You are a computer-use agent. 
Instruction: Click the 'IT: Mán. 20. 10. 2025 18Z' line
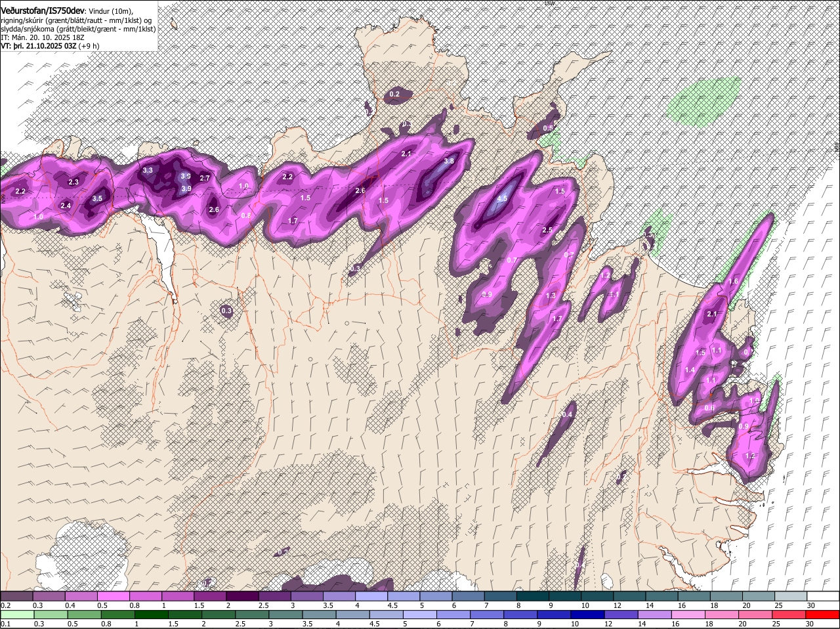coord(43,37)
